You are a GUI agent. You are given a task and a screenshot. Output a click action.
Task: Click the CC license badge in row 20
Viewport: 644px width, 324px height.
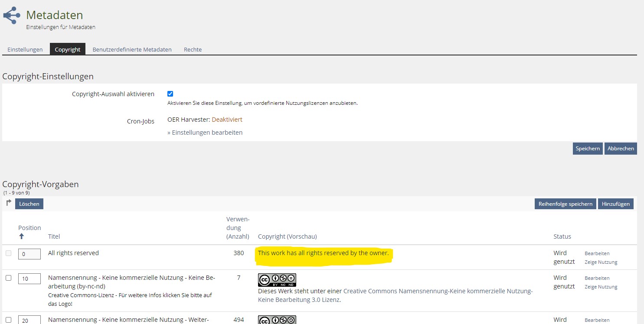click(x=277, y=320)
